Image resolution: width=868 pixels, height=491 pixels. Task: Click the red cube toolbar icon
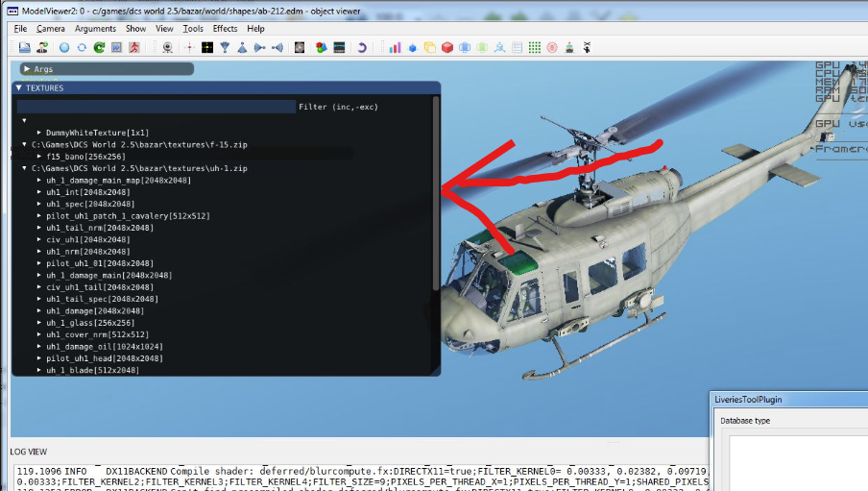pyautogui.click(x=447, y=48)
